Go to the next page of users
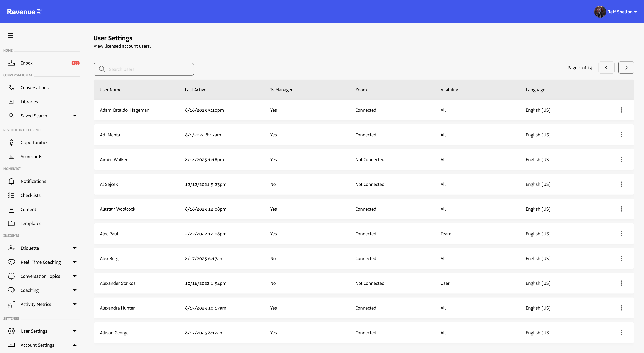 [x=626, y=68]
